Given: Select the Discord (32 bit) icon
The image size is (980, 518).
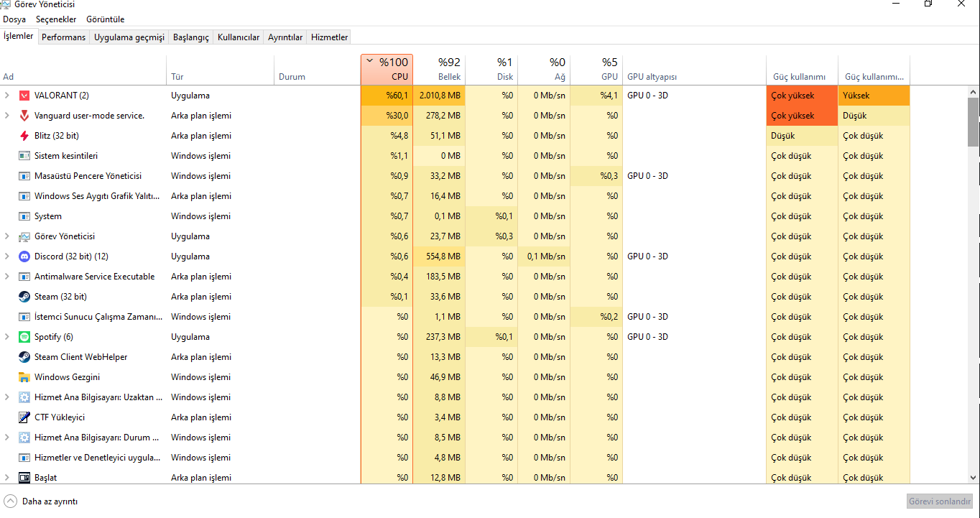Looking at the screenshot, I should (x=24, y=256).
